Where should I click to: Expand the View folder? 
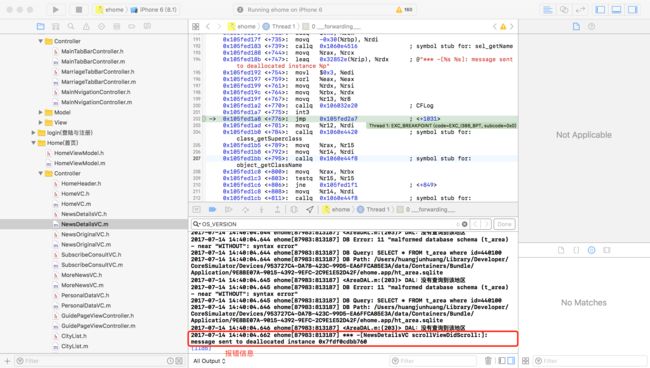click(x=41, y=123)
